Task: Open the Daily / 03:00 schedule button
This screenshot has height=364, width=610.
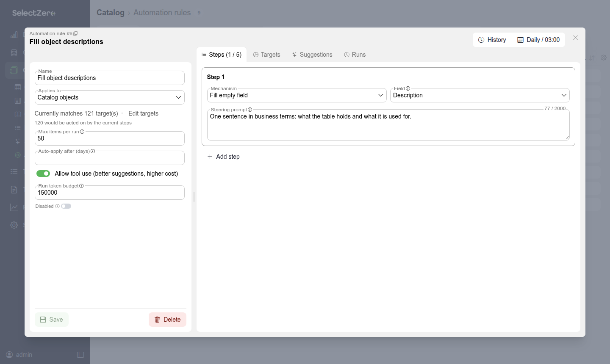Action: coord(539,40)
